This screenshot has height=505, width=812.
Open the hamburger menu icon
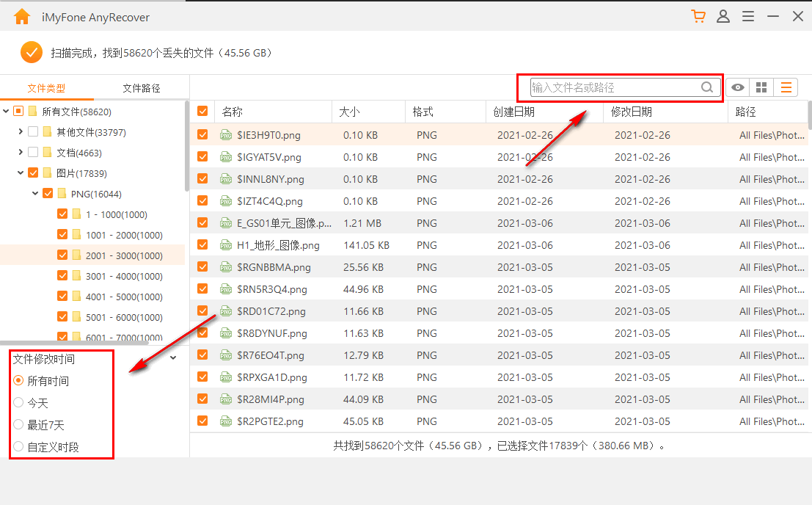[747, 17]
